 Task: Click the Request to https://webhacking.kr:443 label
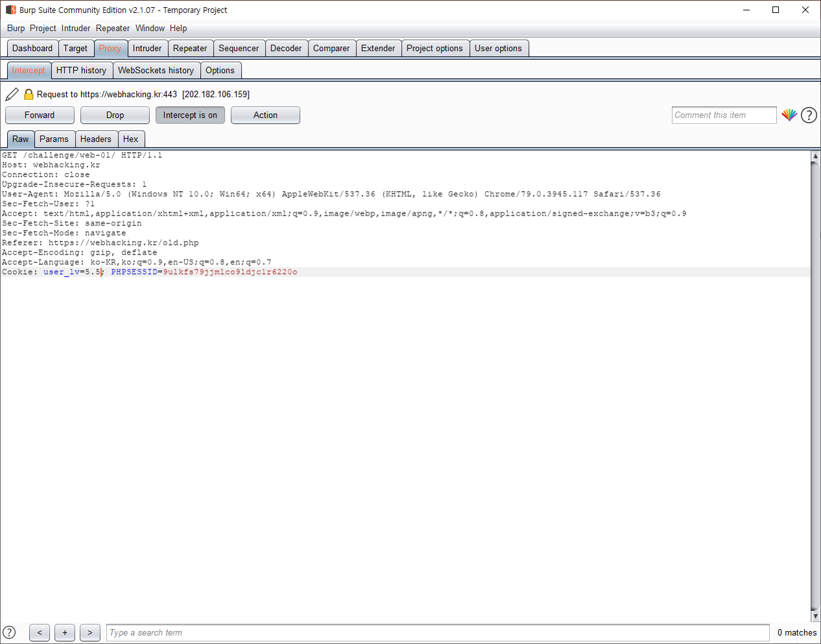point(143,95)
